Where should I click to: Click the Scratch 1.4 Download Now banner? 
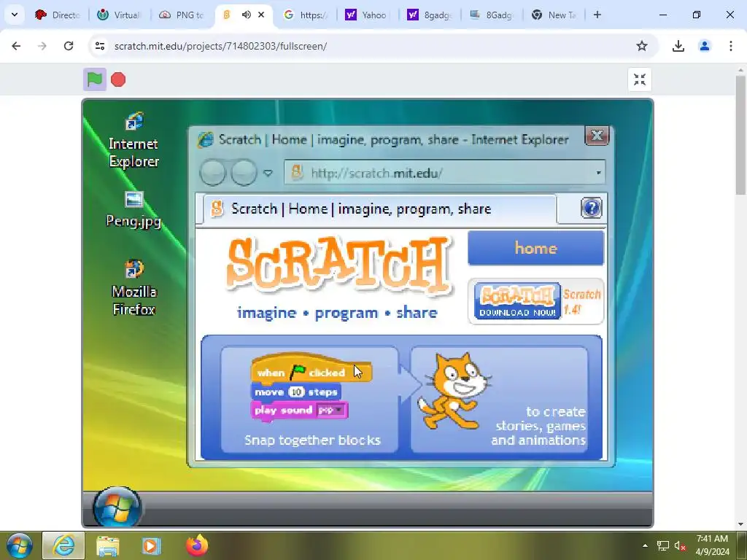pyautogui.click(x=536, y=301)
